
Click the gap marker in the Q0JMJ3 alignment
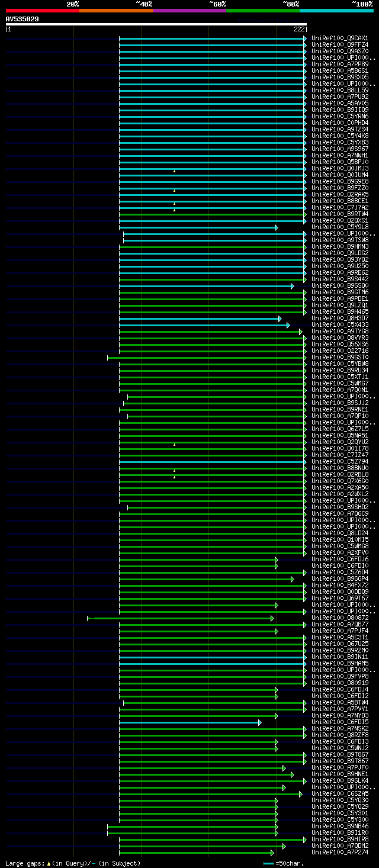point(174,171)
